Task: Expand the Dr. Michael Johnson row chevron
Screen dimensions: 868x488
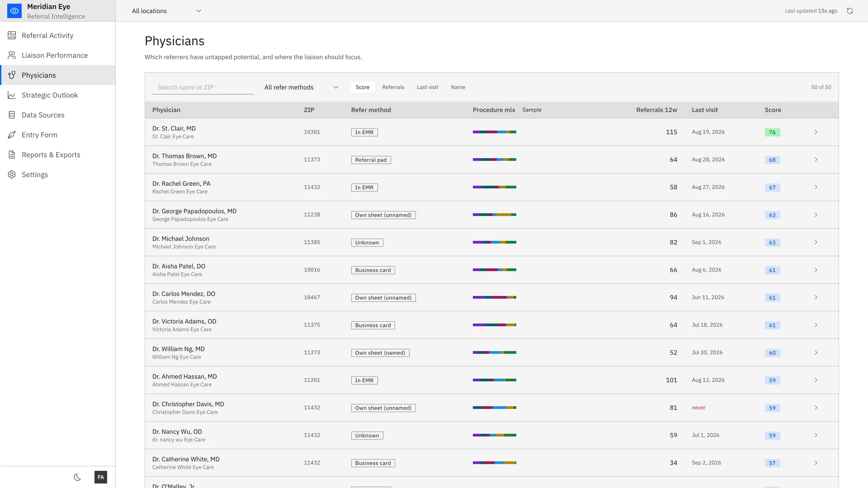Action: point(816,243)
